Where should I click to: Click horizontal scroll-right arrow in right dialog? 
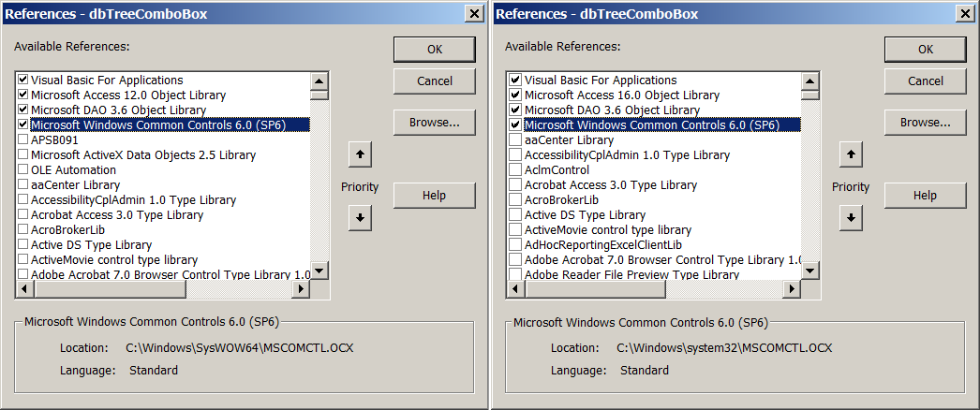pos(792,289)
